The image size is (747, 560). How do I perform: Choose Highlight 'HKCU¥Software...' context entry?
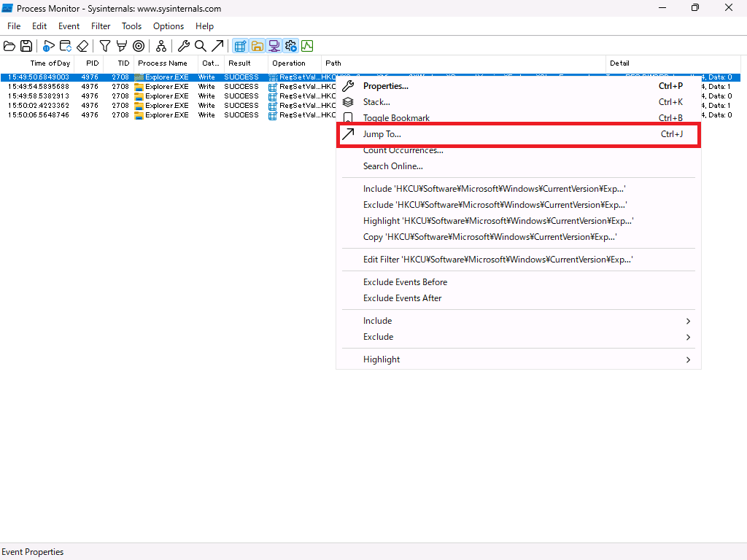(519, 221)
